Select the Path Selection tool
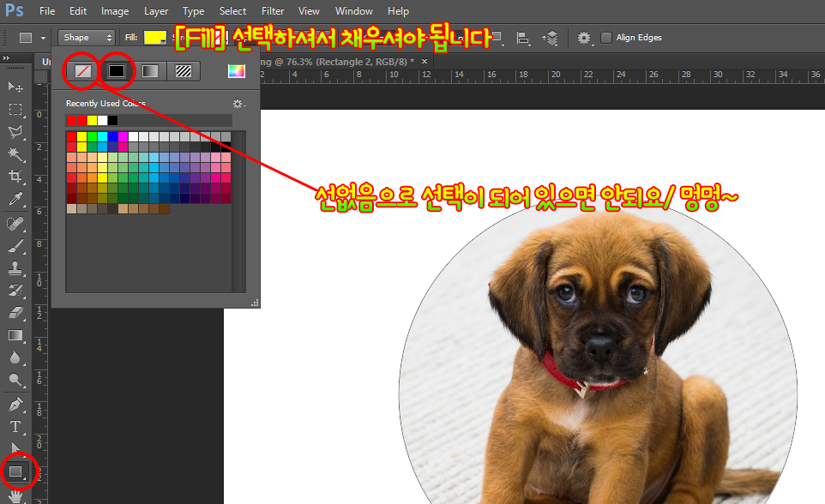This screenshot has width=825, height=504. 15,449
